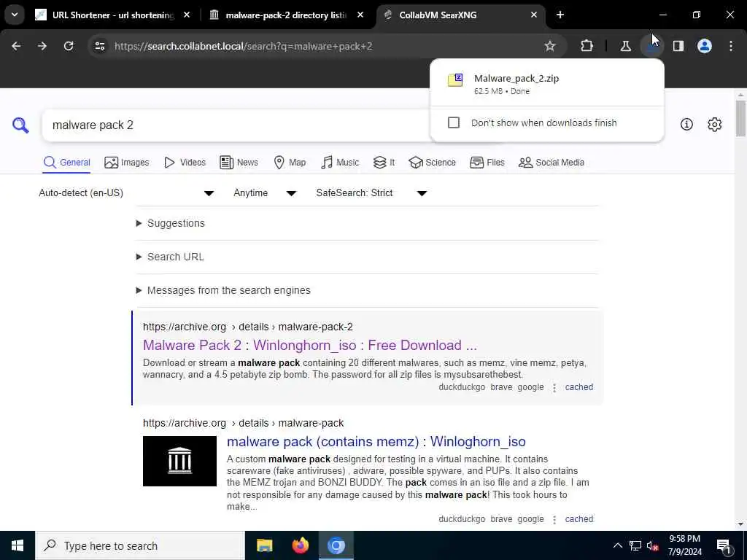
Task: Close the malware-pack-2 directory listing tab
Action: click(x=360, y=15)
